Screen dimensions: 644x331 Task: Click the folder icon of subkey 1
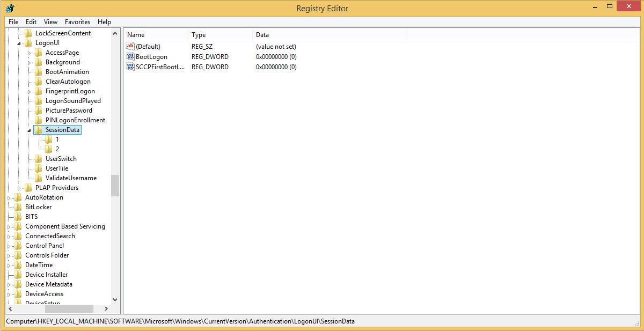point(49,139)
